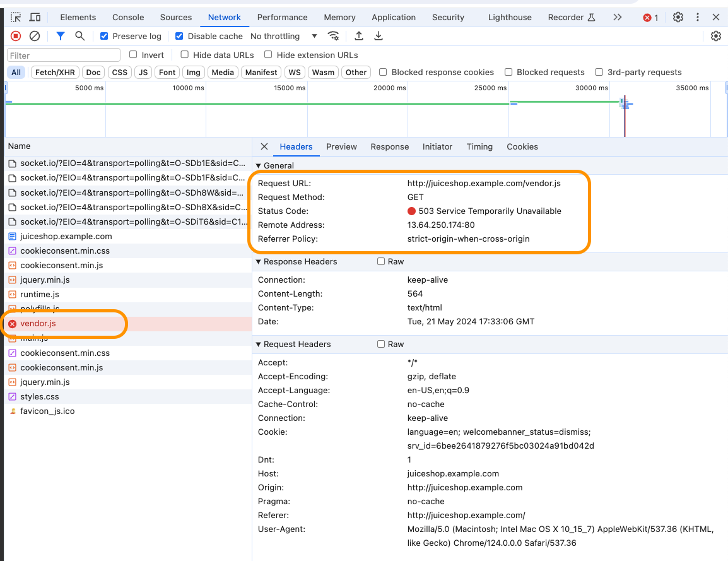Switch to the Console tab
Viewport: 728px width, 561px height.
coord(128,17)
